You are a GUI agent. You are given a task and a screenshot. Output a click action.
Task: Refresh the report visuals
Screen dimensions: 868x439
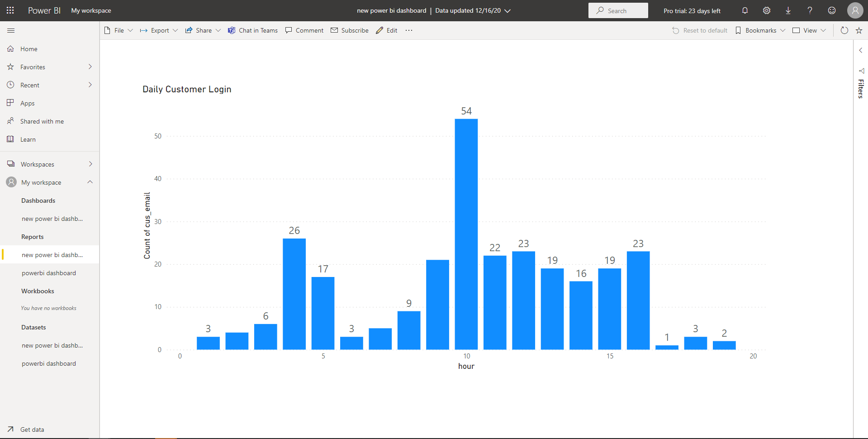click(x=844, y=30)
